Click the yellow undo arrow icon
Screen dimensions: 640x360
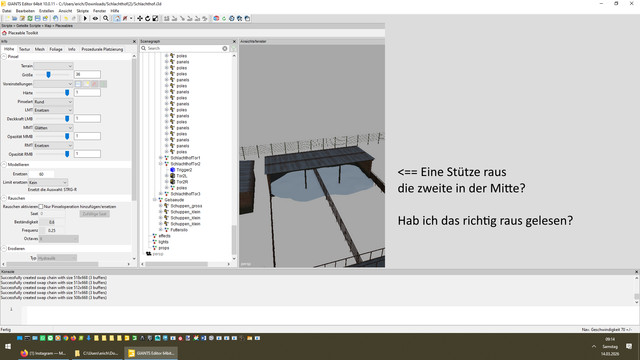click(66, 18)
